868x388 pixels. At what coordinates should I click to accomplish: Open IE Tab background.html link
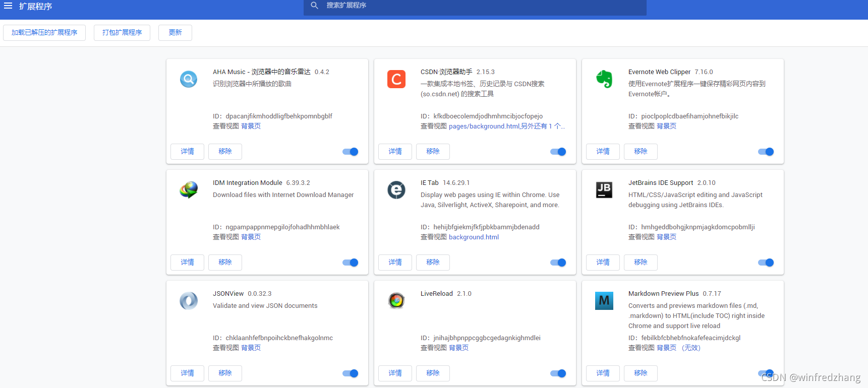tap(474, 237)
